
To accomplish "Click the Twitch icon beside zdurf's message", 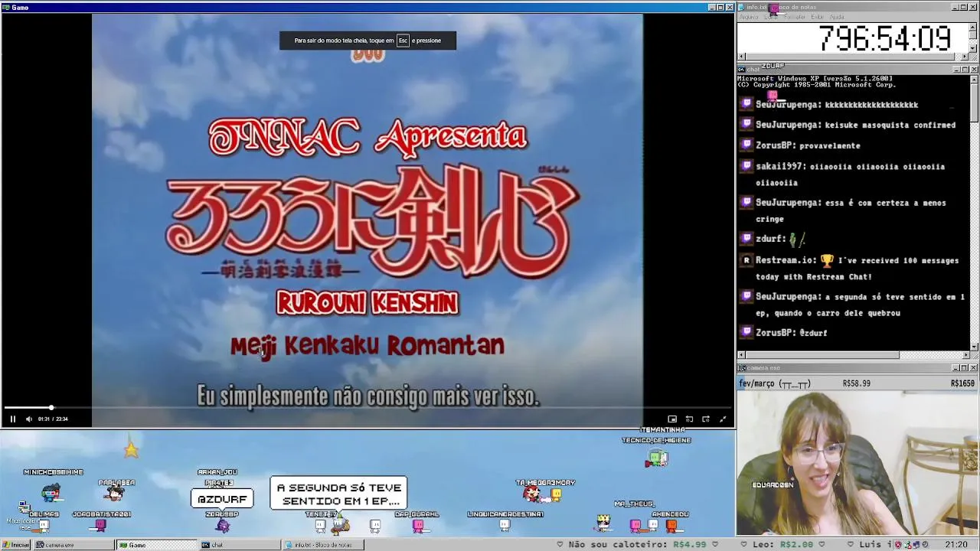I will pyautogui.click(x=746, y=239).
